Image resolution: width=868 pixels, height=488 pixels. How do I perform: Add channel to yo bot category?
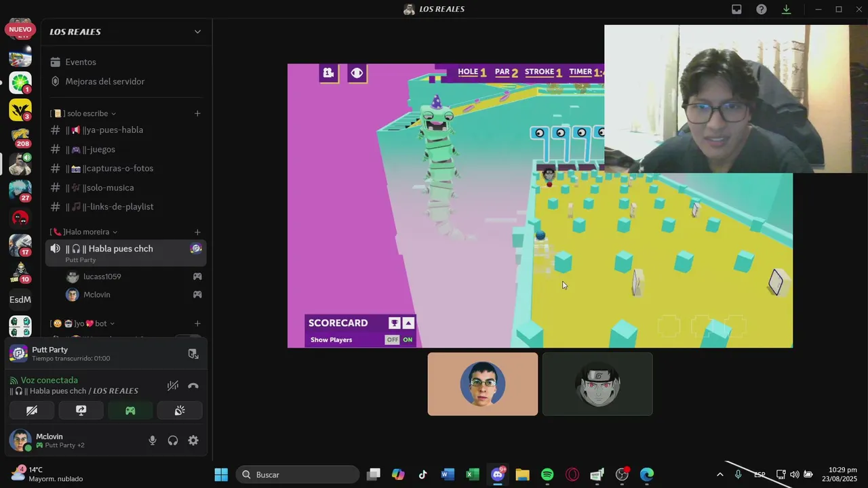[x=197, y=323]
